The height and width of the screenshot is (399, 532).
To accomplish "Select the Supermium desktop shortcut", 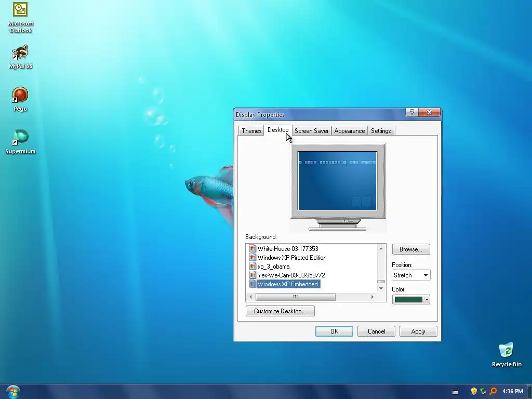I will pos(20,141).
